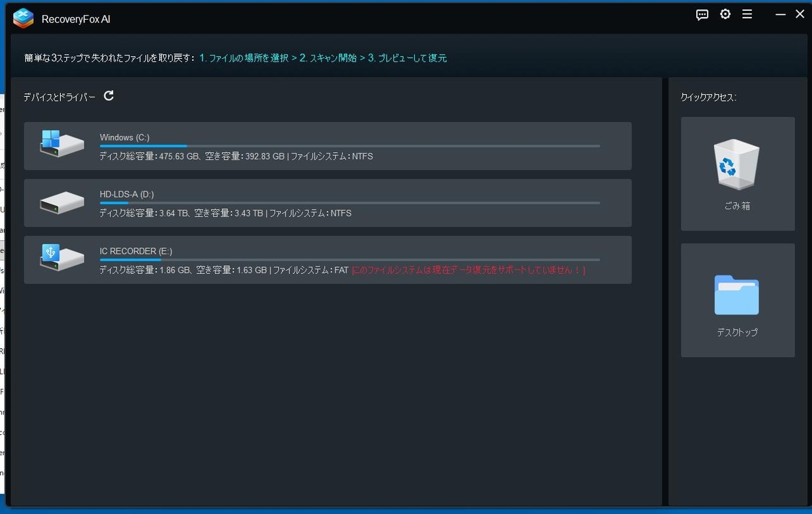This screenshot has height=514, width=812.
Task: Open settings via the gear icon
Action: pyautogui.click(x=725, y=14)
